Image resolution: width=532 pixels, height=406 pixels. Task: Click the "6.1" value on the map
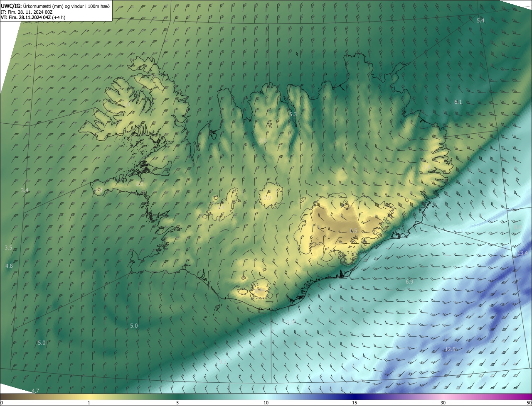pos(458,102)
